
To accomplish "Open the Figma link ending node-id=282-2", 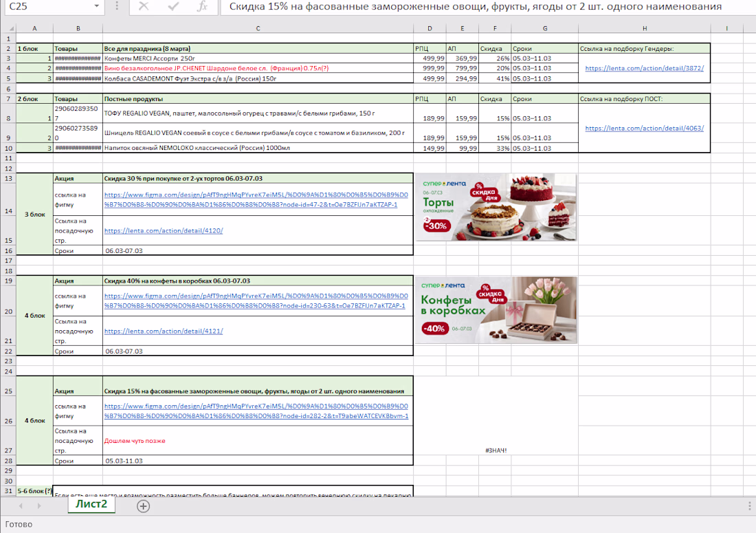I will [256, 411].
